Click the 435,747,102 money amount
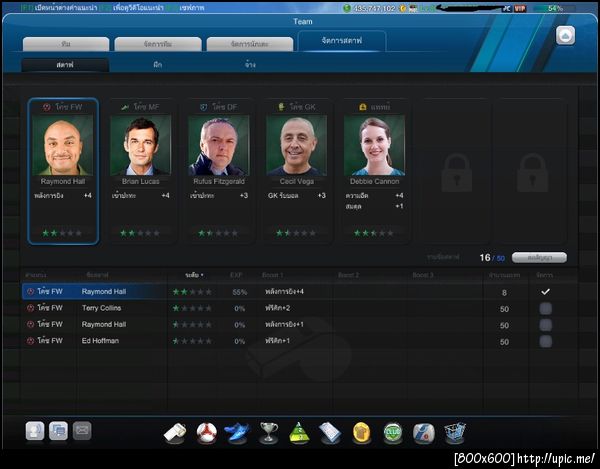The width and height of the screenshot is (600, 469). 373,8
